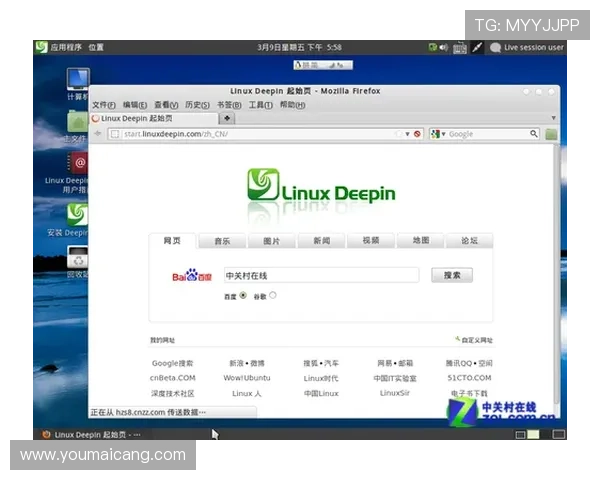600x480 pixels.
Task: Click the Baidu search text field
Action: pos(319,275)
